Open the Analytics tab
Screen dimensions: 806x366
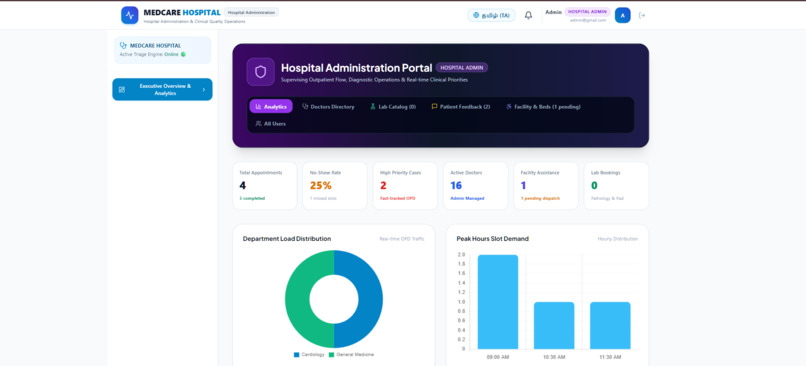(271, 106)
